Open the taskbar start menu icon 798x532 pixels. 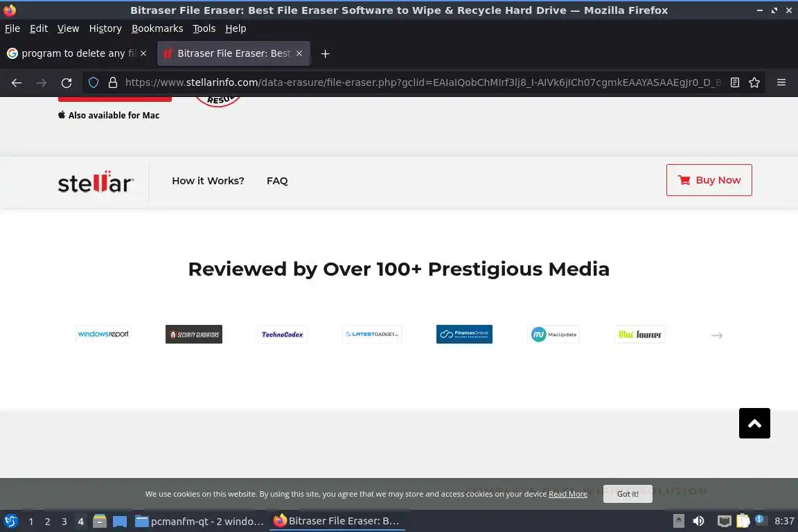[x=11, y=522]
